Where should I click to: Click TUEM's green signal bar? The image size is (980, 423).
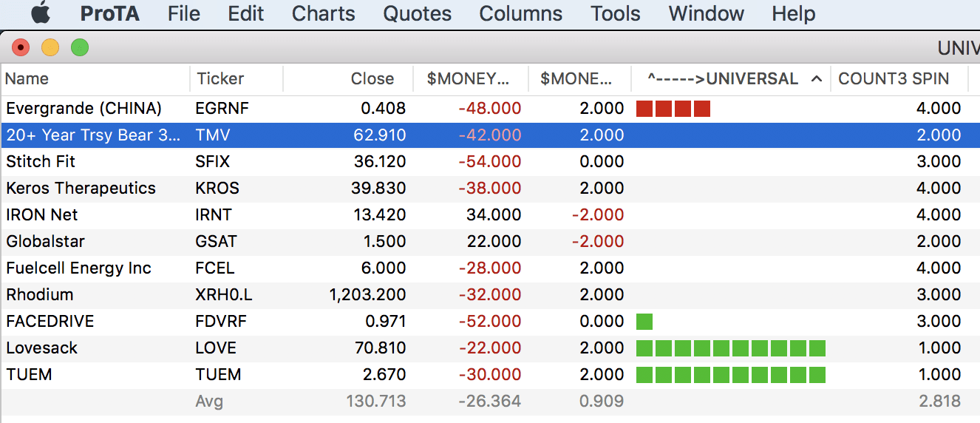click(x=730, y=375)
